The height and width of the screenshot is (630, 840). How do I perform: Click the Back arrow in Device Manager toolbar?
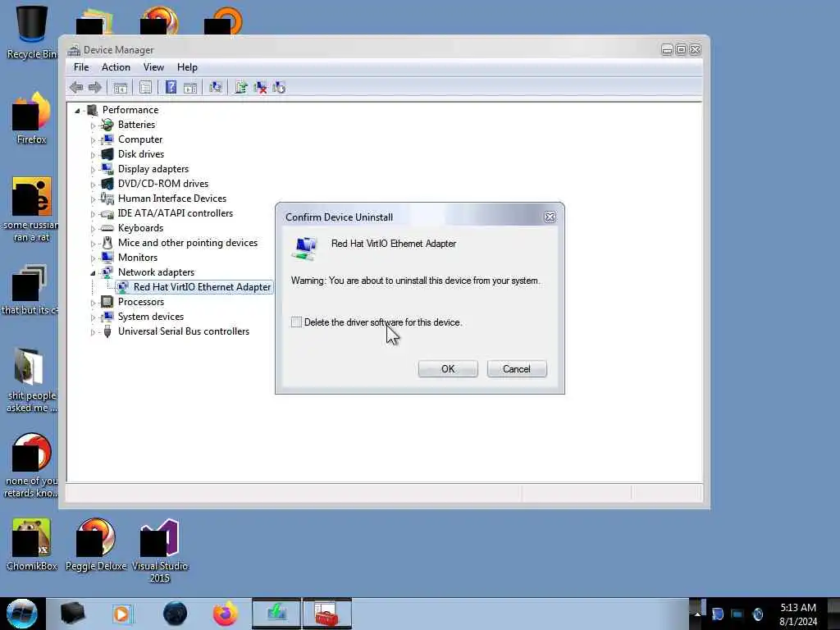pyautogui.click(x=76, y=87)
